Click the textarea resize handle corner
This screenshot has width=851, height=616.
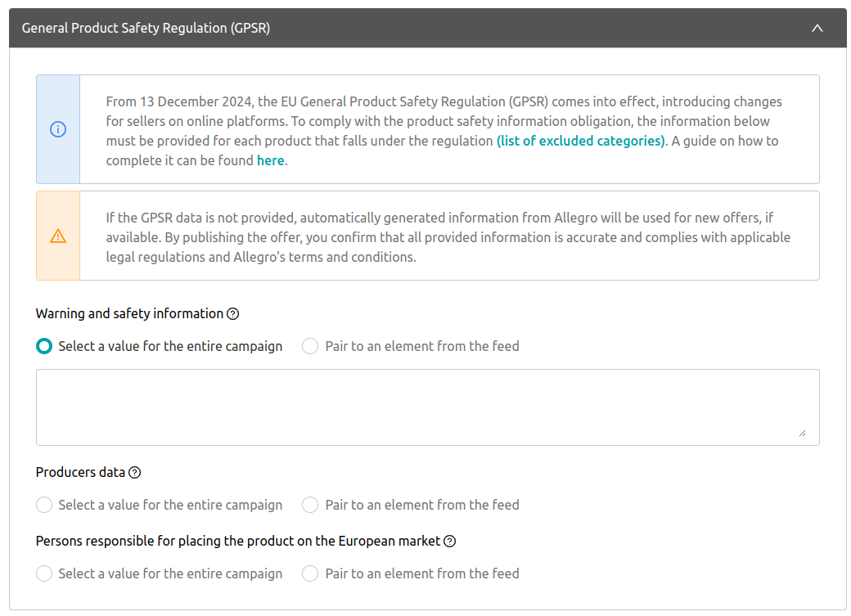(x=802, y=433)
